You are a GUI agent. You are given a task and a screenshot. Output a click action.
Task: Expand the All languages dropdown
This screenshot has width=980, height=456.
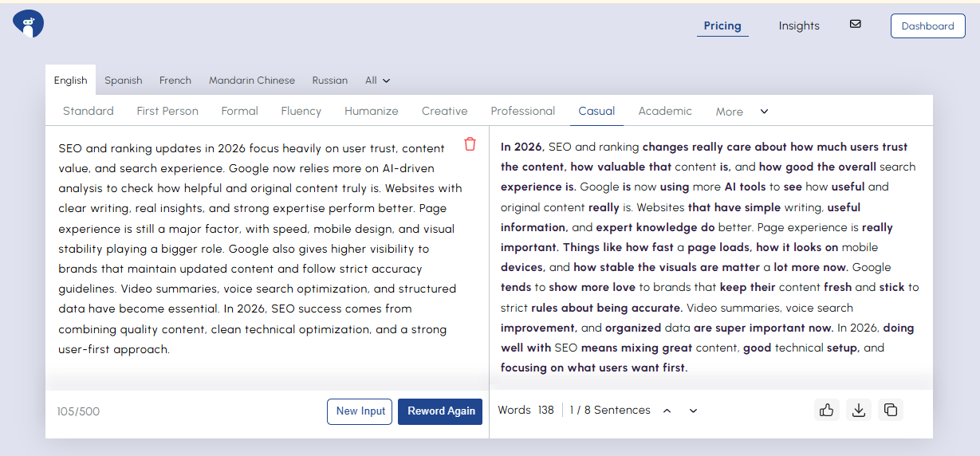[378, 81]
